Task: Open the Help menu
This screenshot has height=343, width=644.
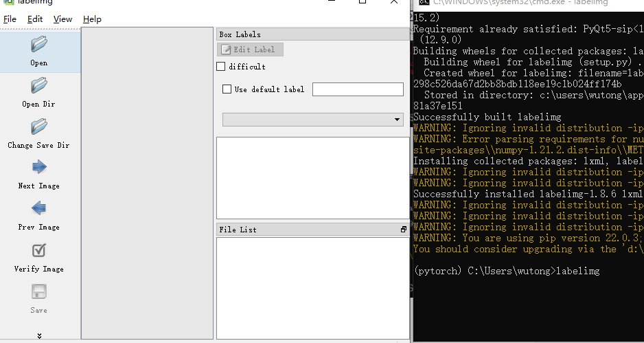Action: point(92,19)
